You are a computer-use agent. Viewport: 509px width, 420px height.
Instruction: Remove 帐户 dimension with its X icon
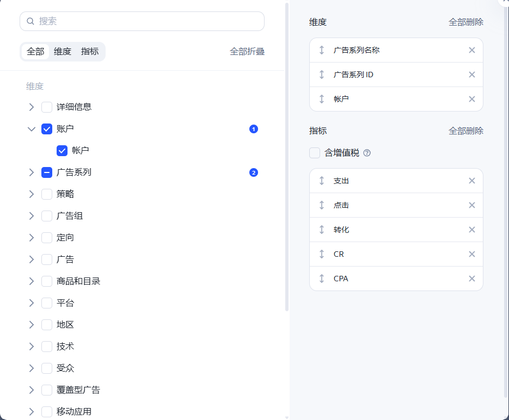(x=471, y=99)
